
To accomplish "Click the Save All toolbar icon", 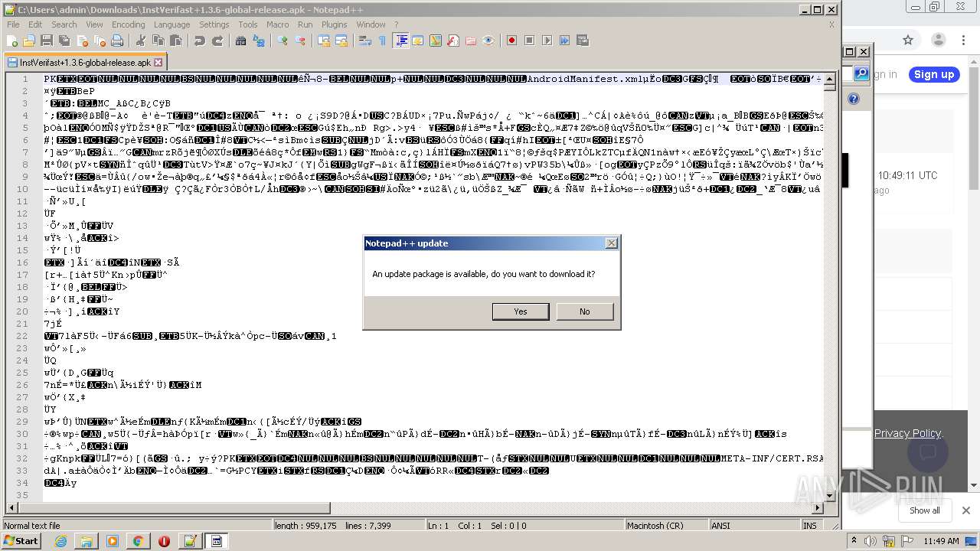I will coord(64,41).
